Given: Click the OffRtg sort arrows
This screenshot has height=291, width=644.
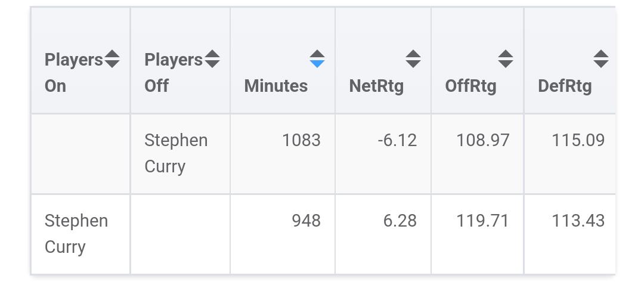Looking at the screenshot, I should pos(506,59).
